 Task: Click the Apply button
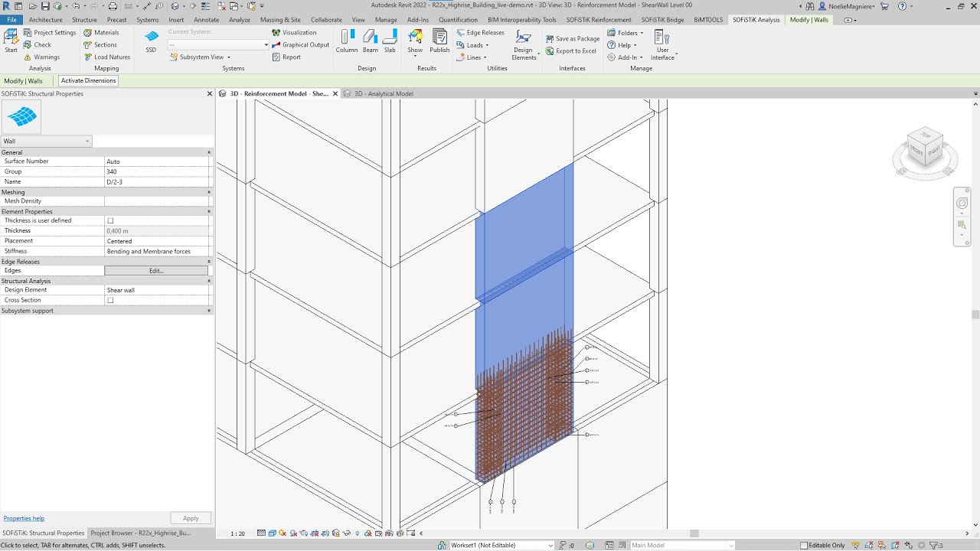point(191,518)
